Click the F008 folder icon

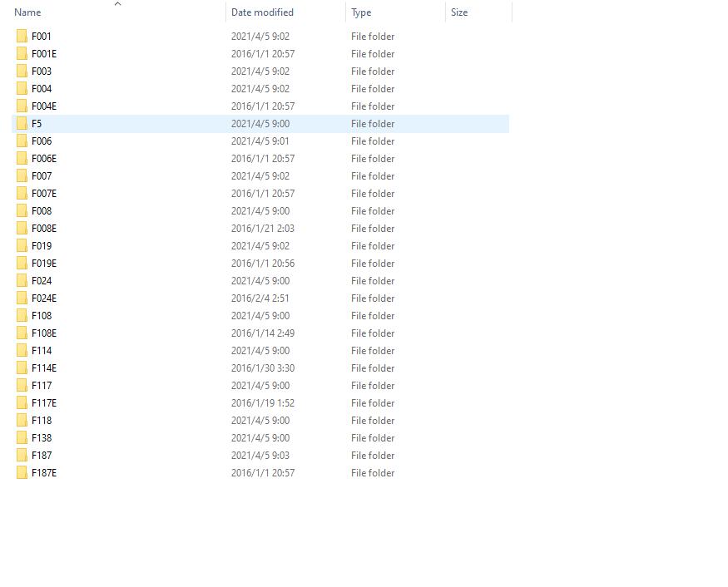click(x=22, y=210)
